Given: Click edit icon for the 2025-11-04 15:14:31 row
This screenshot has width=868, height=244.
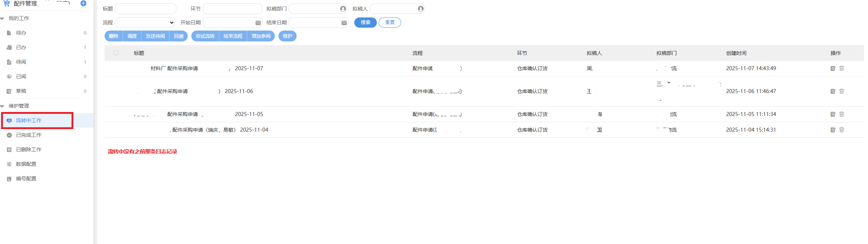Looking at the screenshot, I should pos(833,130).
